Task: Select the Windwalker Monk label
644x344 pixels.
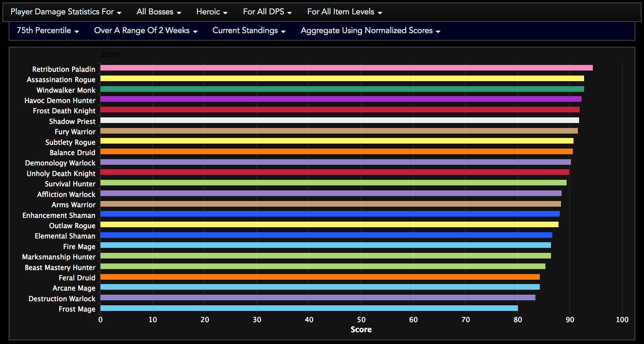Action: tap(66, 90)
